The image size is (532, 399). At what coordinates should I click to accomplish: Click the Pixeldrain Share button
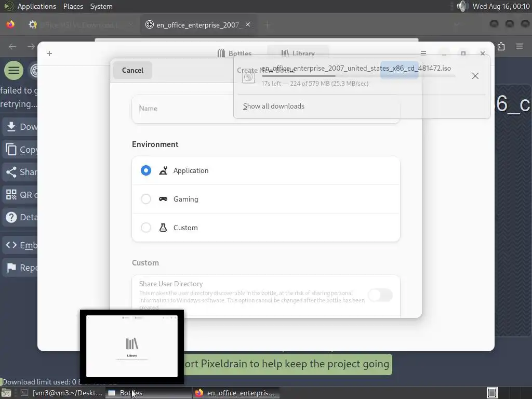coord(20,172)
